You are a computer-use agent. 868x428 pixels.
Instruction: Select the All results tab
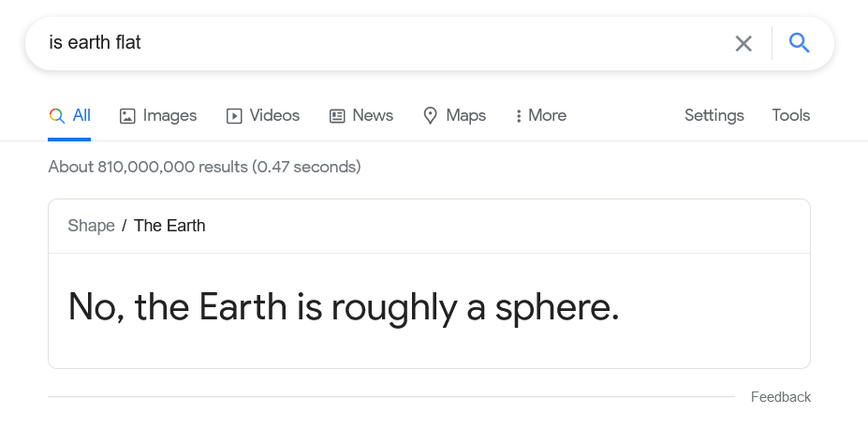tap(69, 115)
